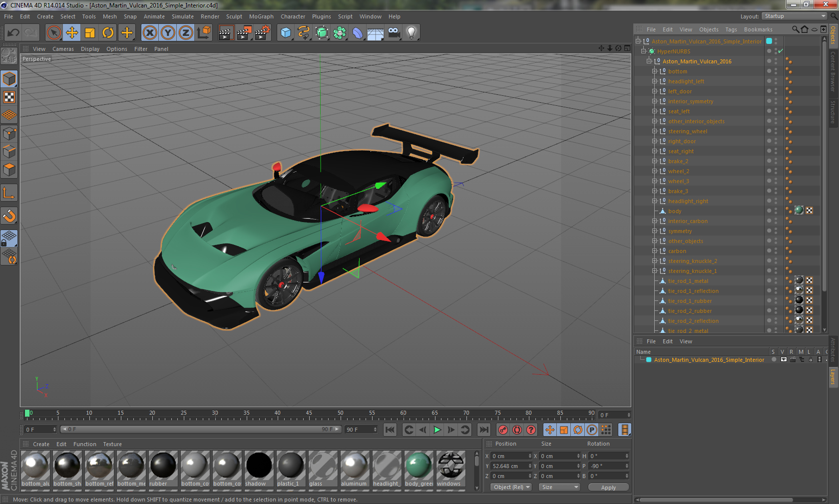Open the MoGraph menu
Screen dimensions: 839x504
[261, 16]
